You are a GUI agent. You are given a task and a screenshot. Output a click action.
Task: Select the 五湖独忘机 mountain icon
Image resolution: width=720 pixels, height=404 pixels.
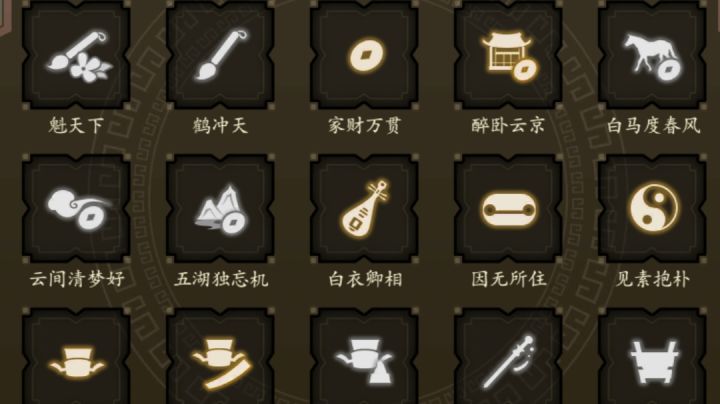(220, 208)
